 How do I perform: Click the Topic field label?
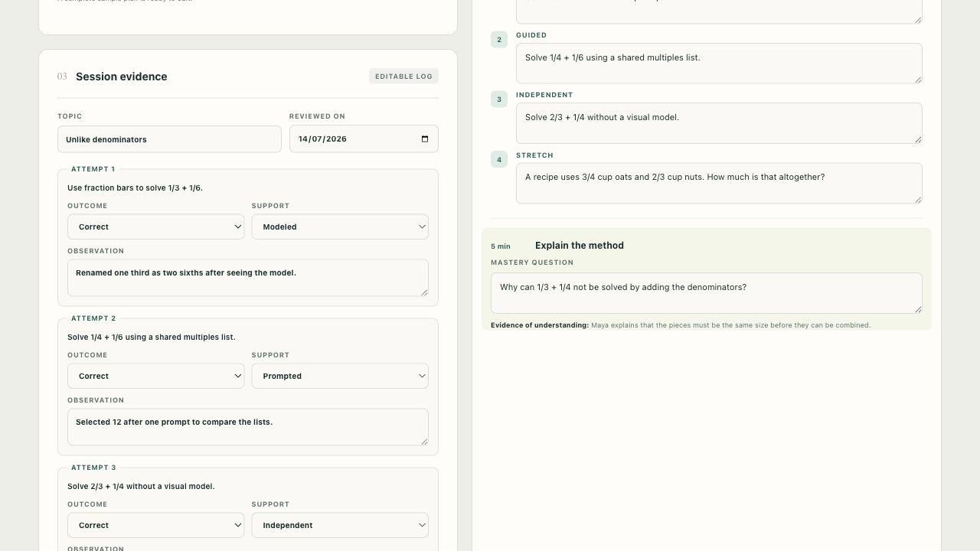pyautogui.click(x=70, y=116)
